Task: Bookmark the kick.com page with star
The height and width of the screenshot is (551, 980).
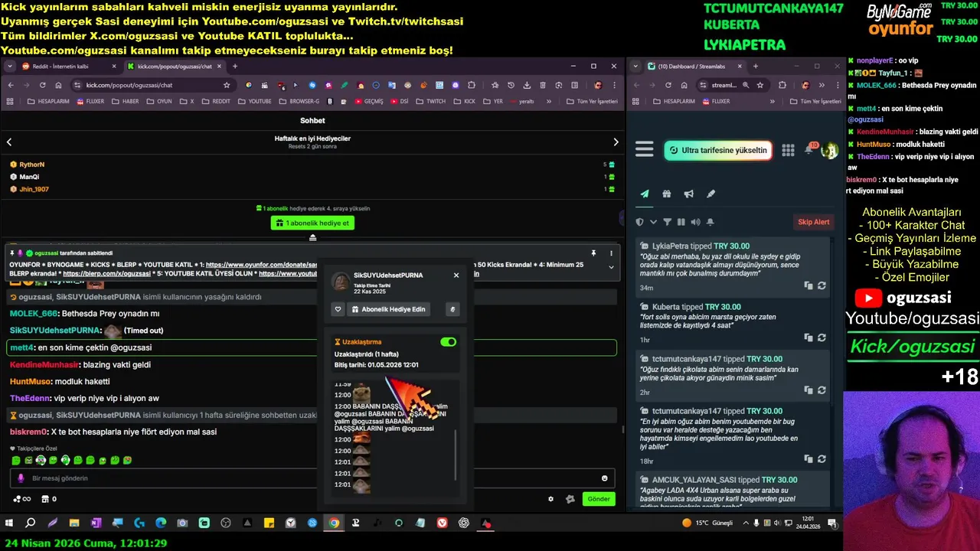Action: coord(227,85)
